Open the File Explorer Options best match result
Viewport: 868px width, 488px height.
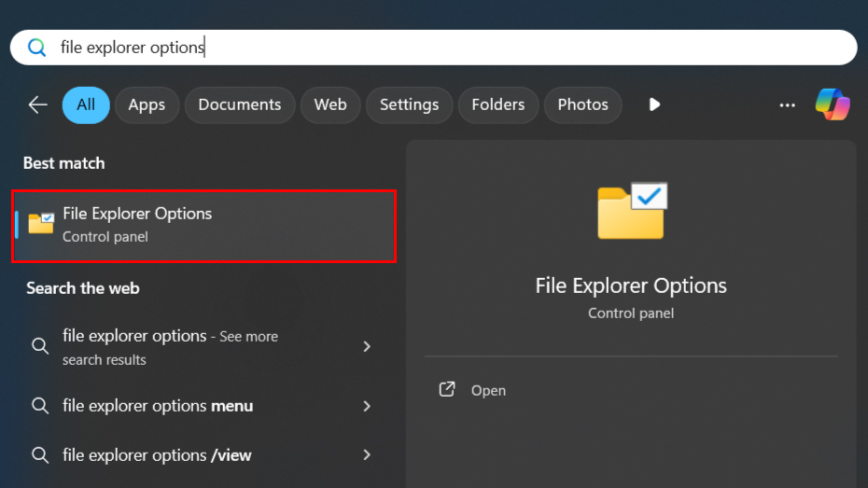(x=203, y=226)
